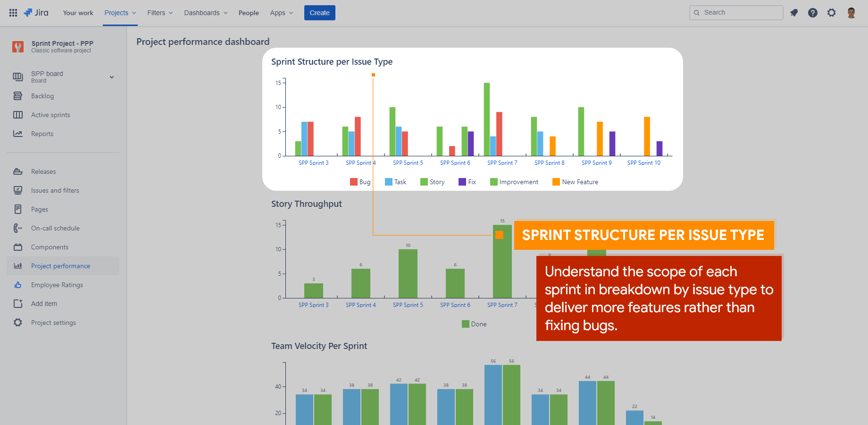Open the Filters dropdown menu
Screen dimensions: 868x425
pyautogui.click(x=160, y=13)
